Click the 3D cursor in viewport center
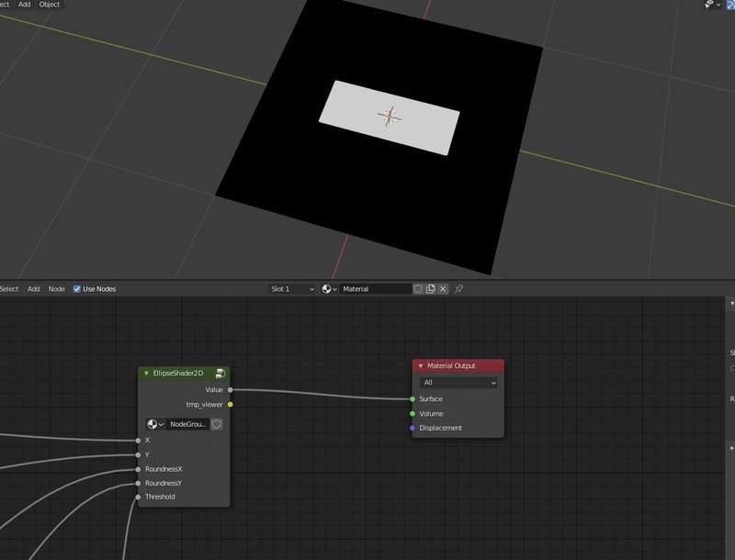Image resolution: width=735 pixels, height=560 pixels. point(390,116)
